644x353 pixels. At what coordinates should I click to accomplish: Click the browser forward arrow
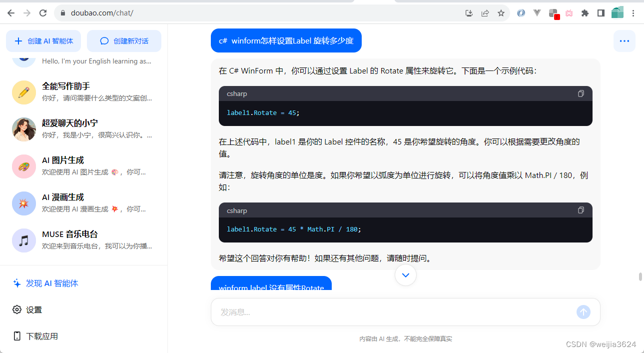tap(27, 13)
